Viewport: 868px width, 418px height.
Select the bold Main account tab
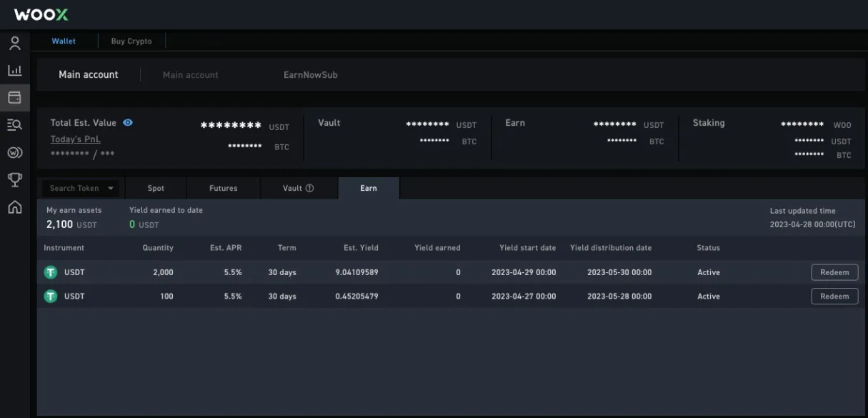89,74
